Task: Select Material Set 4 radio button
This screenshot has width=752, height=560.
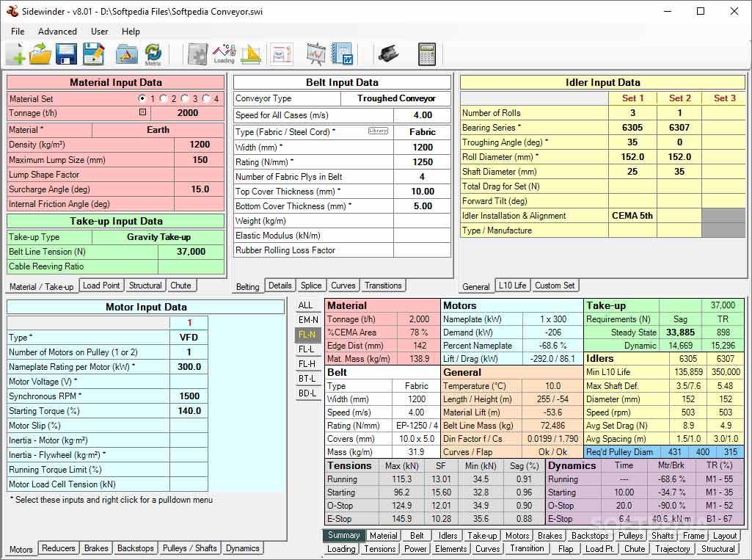Action: pyautogui.click(x=205, y=98)
